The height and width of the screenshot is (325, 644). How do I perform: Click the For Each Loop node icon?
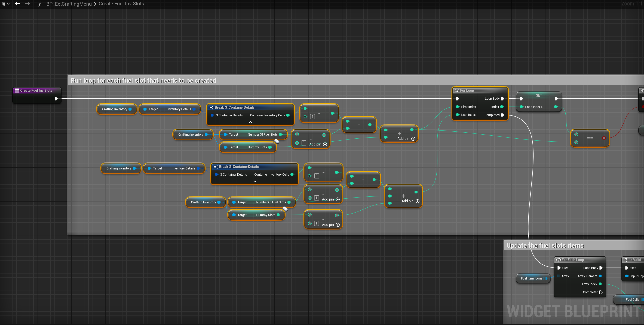pyautogui.click(x=558, y=260)
